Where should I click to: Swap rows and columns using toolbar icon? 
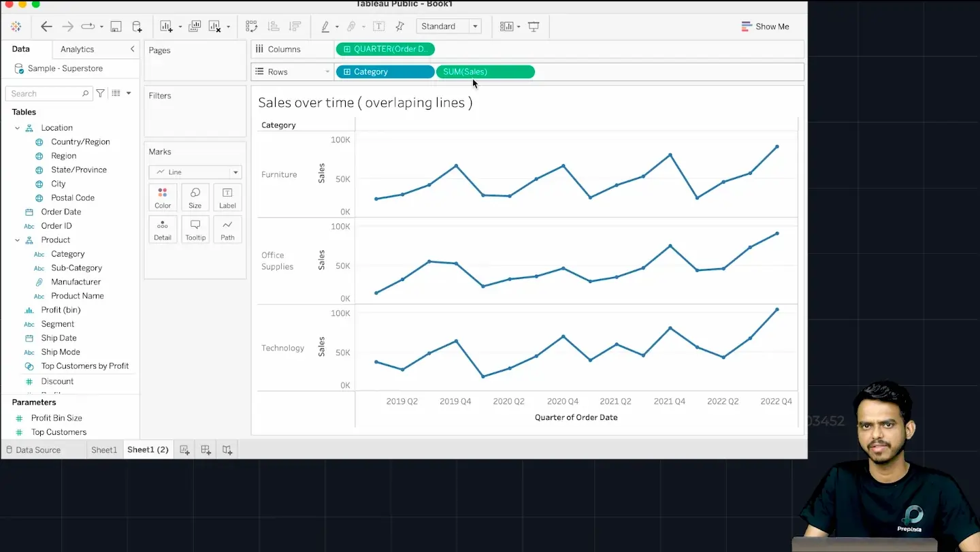(x=252, y=27)
